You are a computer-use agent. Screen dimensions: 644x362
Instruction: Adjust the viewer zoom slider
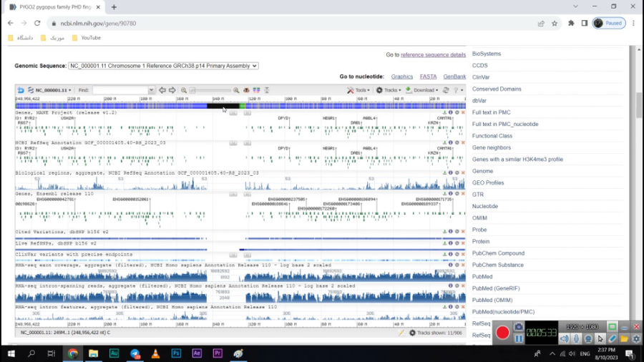point(211,90)
